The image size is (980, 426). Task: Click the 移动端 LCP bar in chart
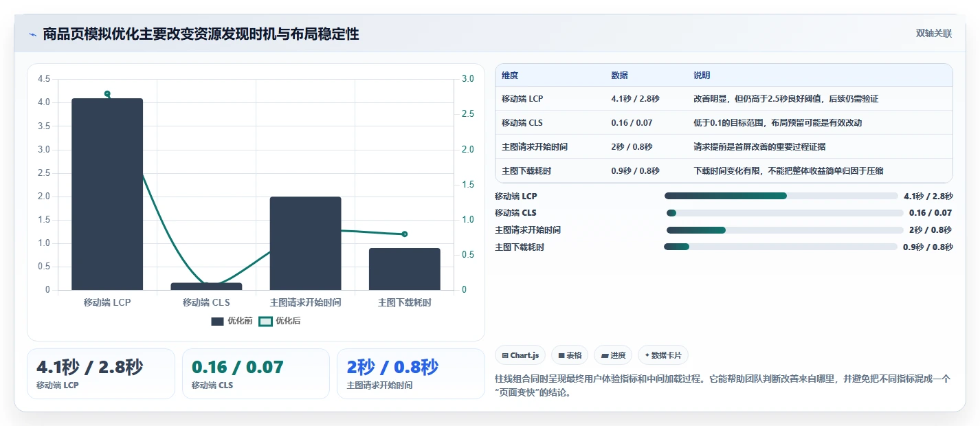point(107,194)
